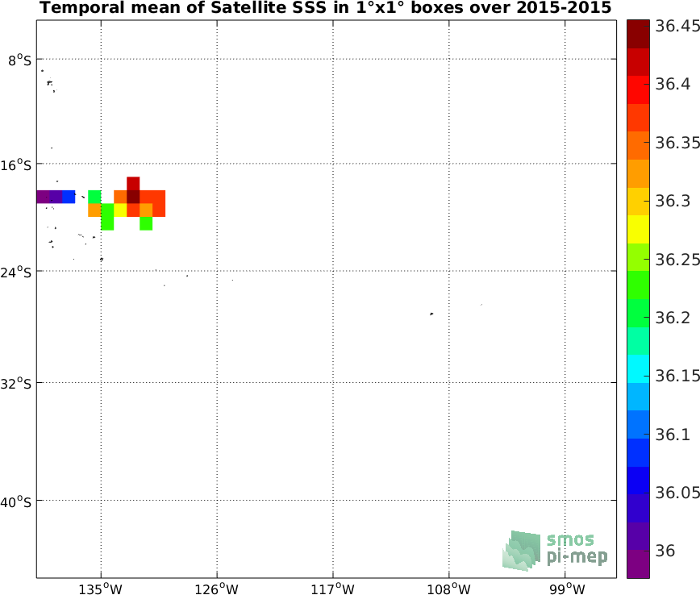Click the blue data cell right of the purple cells
This screenshot has height=595, width=700.
pos(69,197)
